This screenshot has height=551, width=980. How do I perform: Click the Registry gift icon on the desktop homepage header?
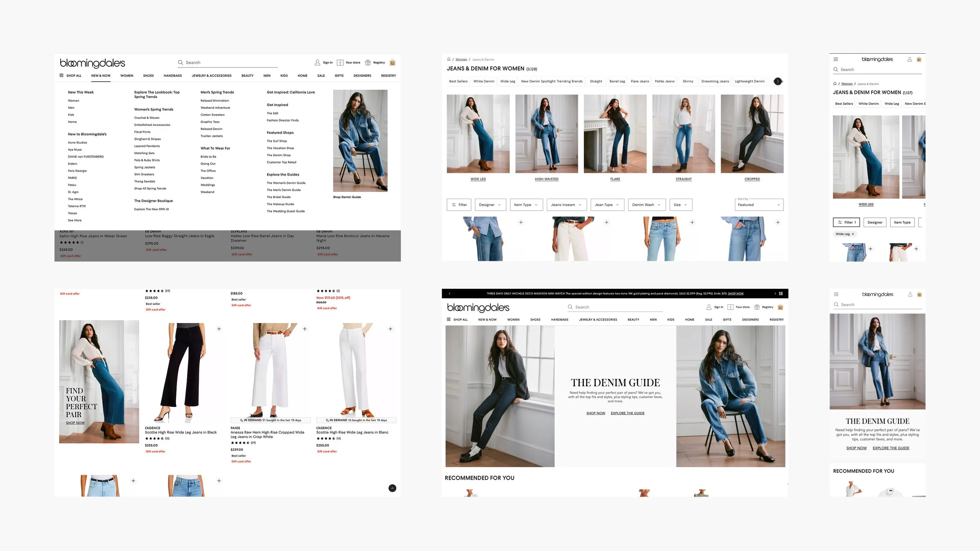click(757, 307)
